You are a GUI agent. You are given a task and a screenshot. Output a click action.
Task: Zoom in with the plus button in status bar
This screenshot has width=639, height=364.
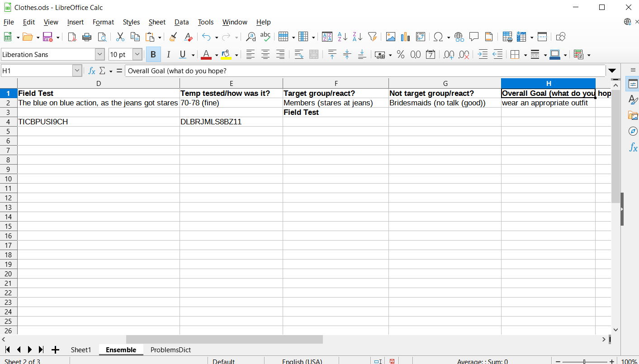[x=612, y=361]
